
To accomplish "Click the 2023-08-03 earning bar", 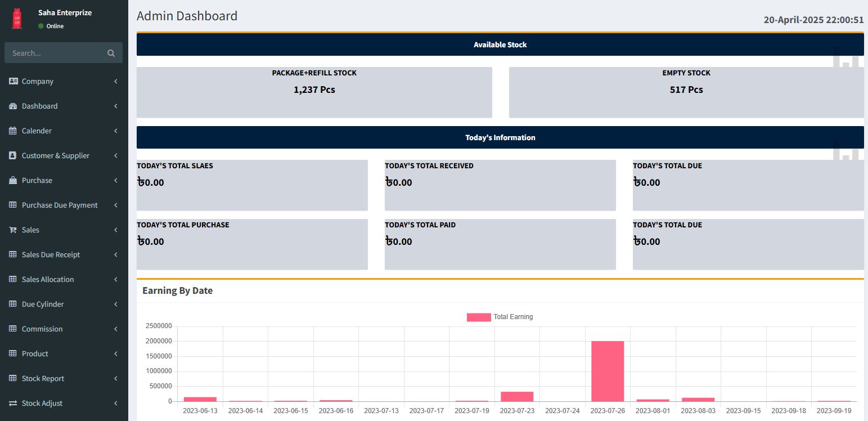I will (x=698, y=400).
